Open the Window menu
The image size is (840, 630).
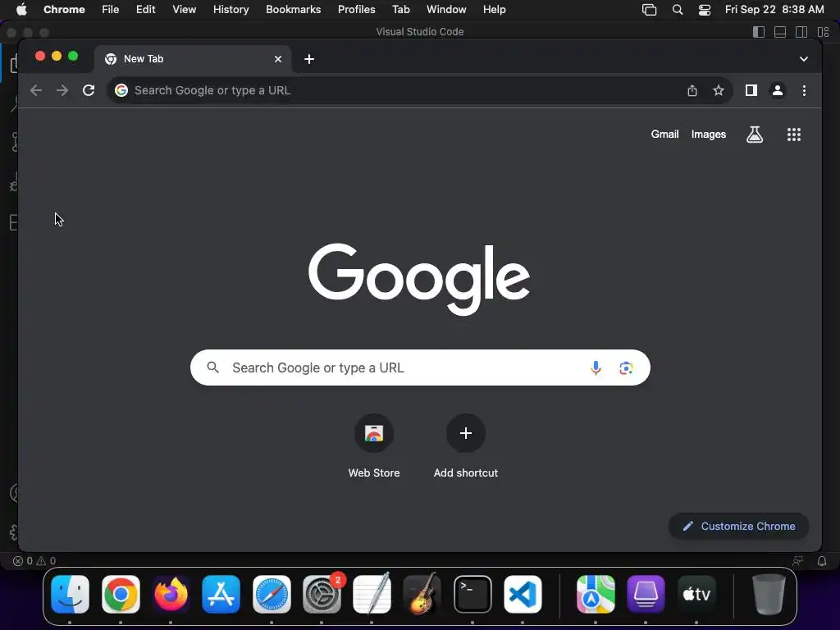pos(446,10)
